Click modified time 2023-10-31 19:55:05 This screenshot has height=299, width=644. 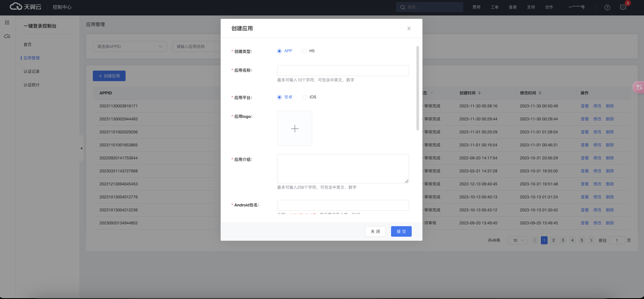point(539,171)
